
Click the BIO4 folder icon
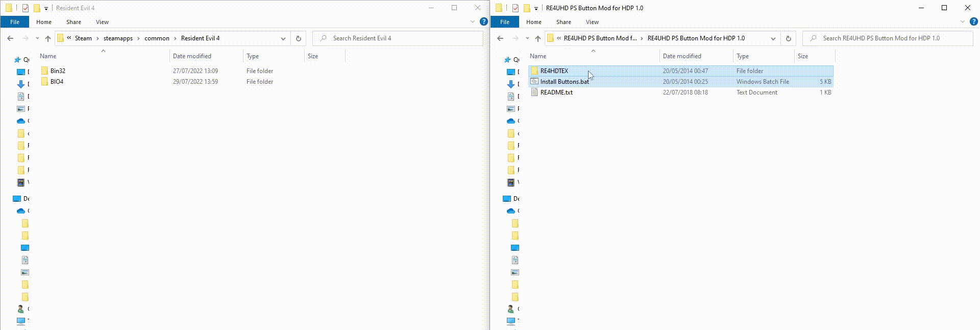[44, 81]
